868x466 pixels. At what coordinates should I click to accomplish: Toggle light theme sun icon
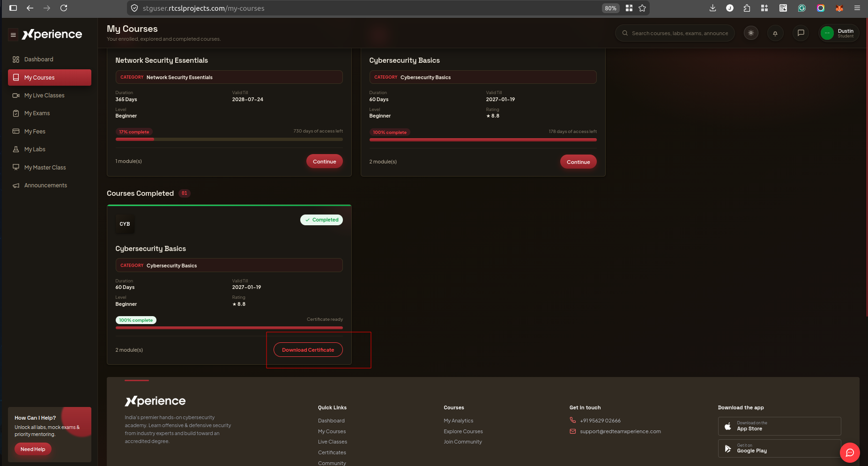point(751,33)
